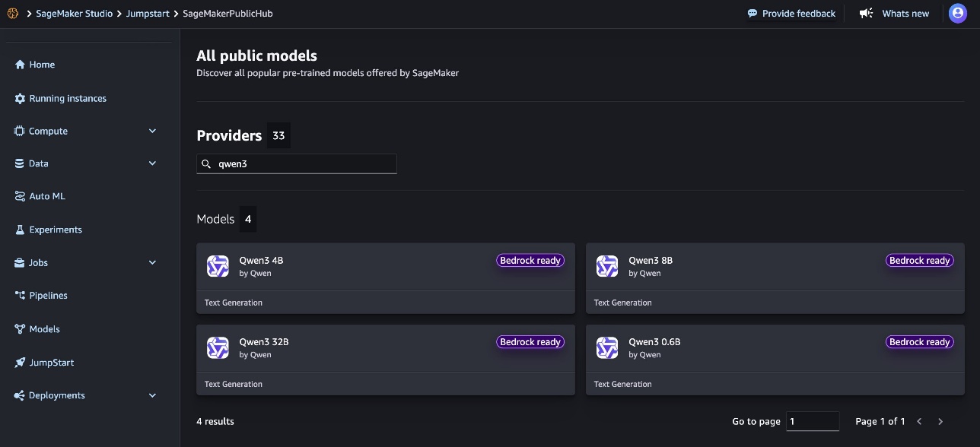Click the search magnifier icon in Providers
The image size is (980, 447).
pyautogui.click(x=206, y=163)
